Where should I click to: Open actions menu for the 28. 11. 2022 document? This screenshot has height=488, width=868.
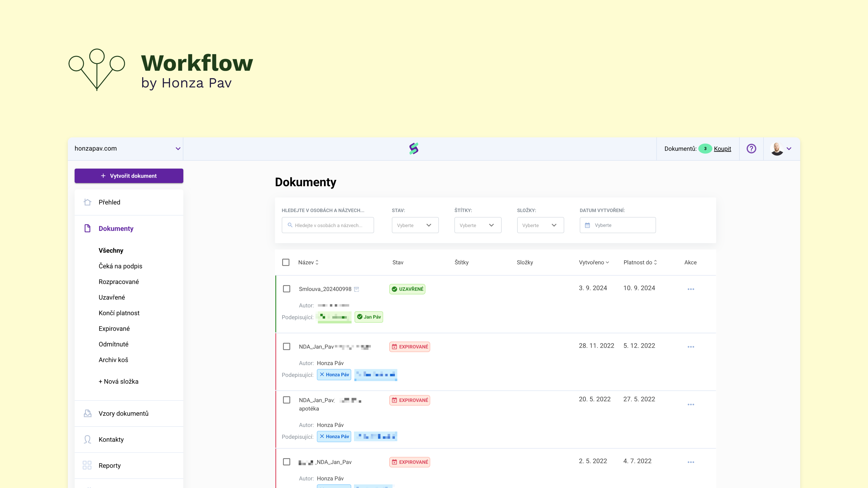tap(691, 347)
